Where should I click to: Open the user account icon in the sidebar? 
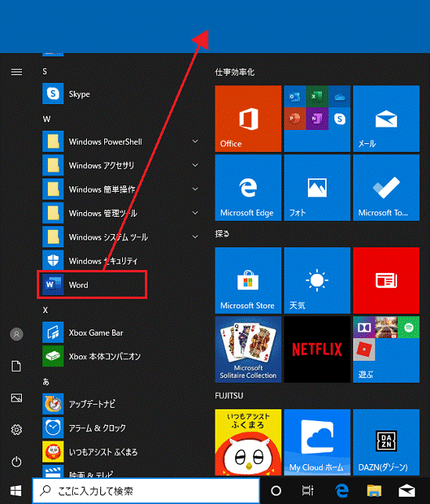click(16, 334)
